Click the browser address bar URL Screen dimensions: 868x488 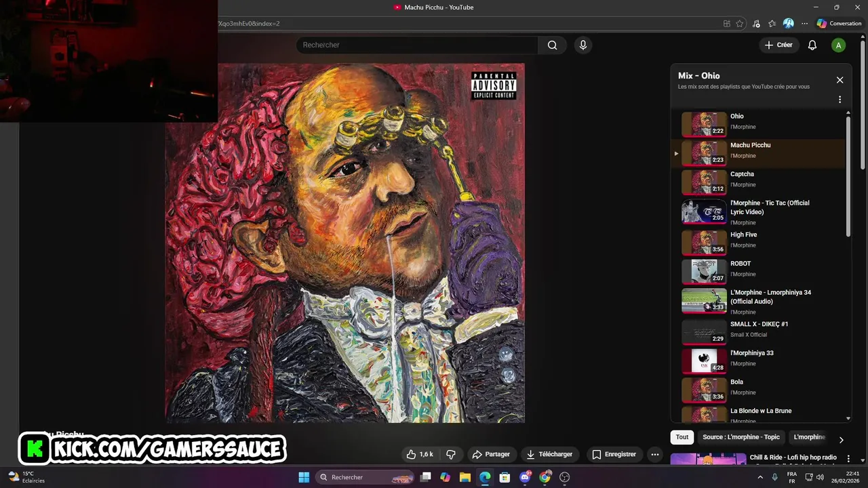(x=468, y=24)
